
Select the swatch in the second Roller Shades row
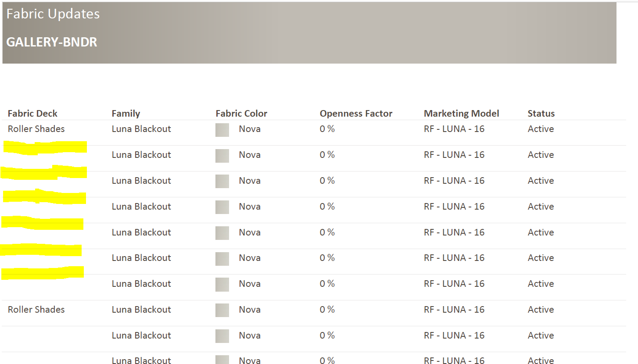[222, 310]
